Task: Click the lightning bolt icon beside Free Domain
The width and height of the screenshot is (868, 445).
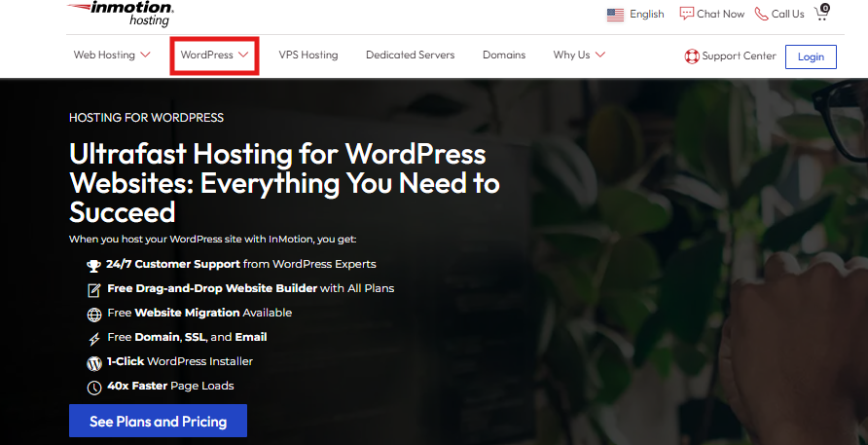Action: (x=94, y=339)
